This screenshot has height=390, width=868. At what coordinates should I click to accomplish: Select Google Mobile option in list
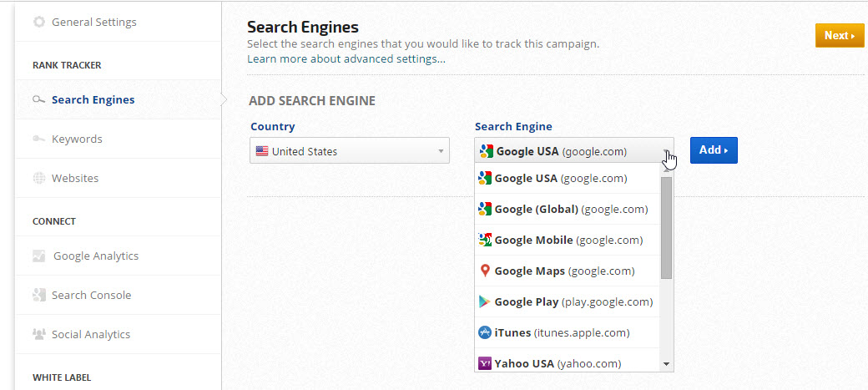point(568,240)
